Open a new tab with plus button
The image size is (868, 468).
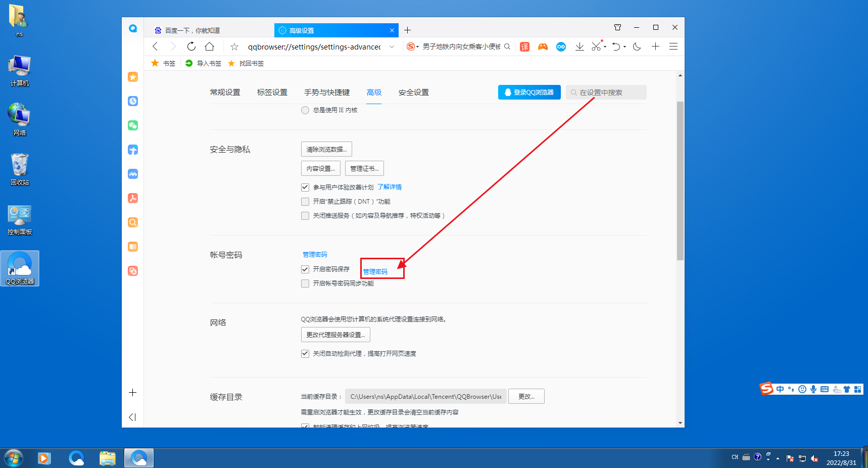408,30
